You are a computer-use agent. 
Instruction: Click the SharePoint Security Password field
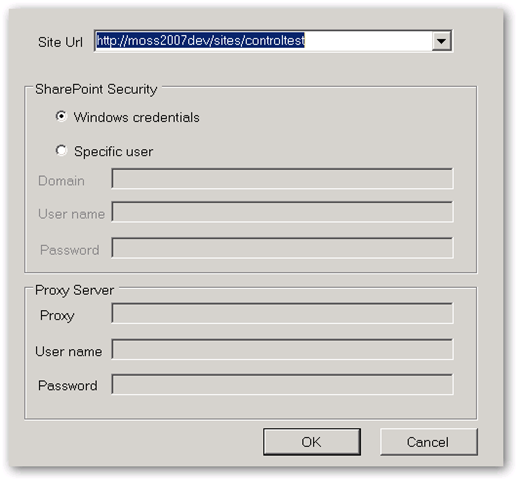pyautogui.click(x=282, y=248)
